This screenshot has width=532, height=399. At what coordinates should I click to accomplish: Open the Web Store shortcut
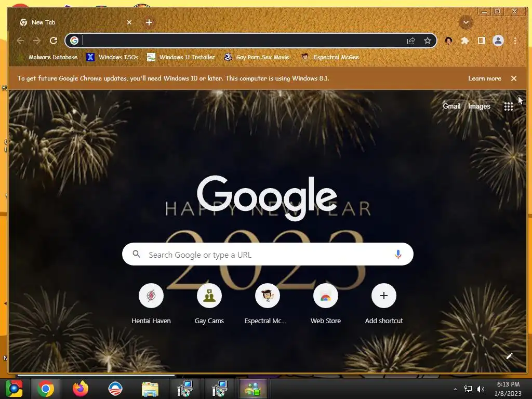326,303
